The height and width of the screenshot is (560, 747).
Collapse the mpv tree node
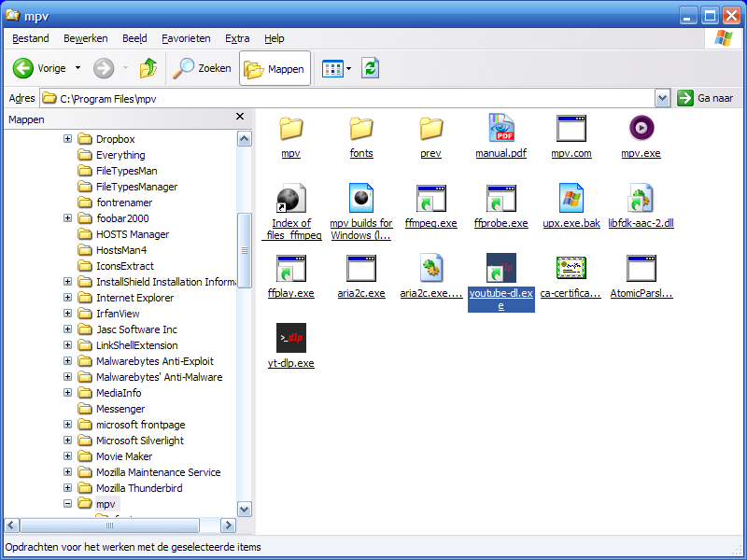click(67, 503)
